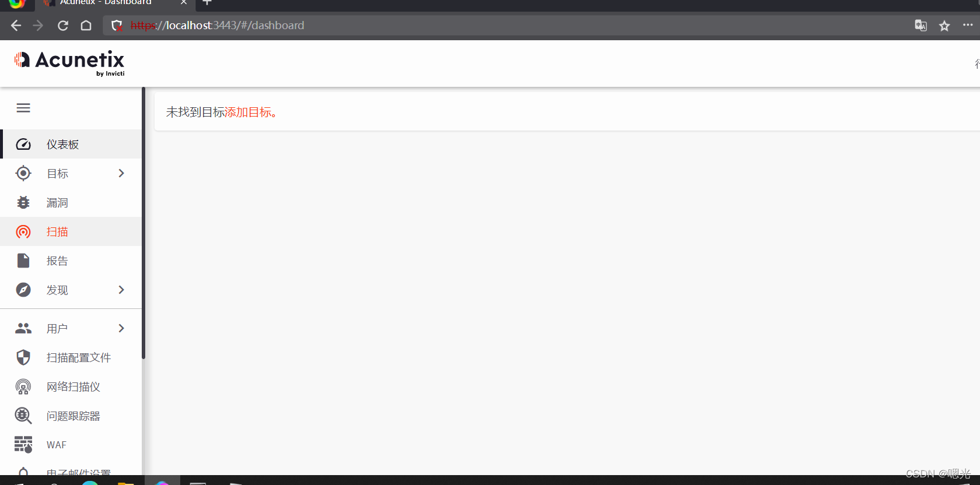Click the Vulnerabilities bug icon
This screenshot has height=485, width=980.
[x=23, y=202]
